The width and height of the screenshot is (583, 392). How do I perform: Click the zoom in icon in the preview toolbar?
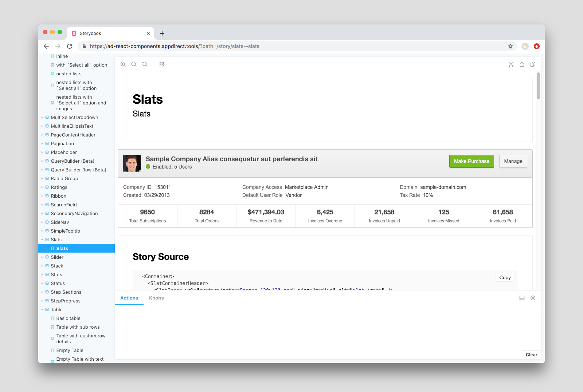pos(123,64)
